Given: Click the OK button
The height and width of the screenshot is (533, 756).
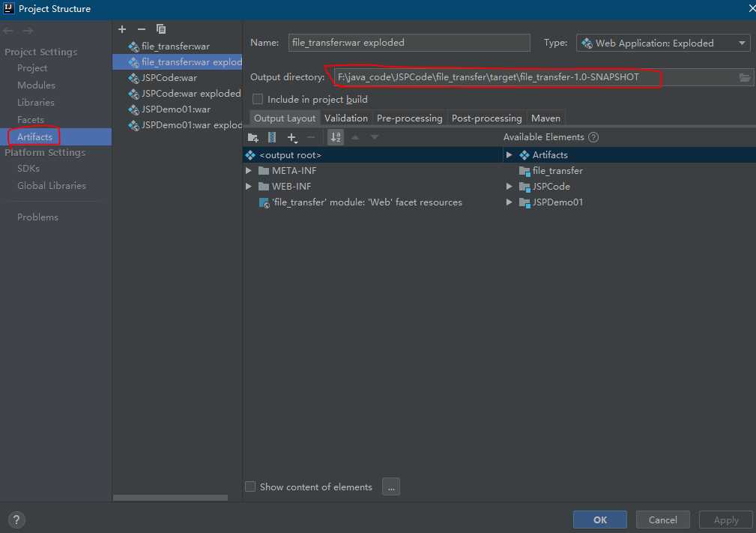Looking at the screenshot, I should coord(600,520).
